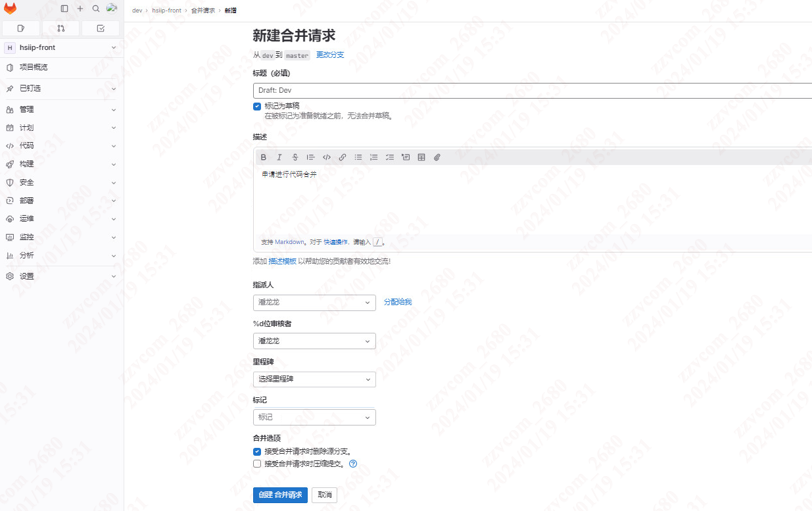Screen dimensions: 812x511
Task: Focus the title field containing Draft: Dev
Action: click(x=533, y=90)
